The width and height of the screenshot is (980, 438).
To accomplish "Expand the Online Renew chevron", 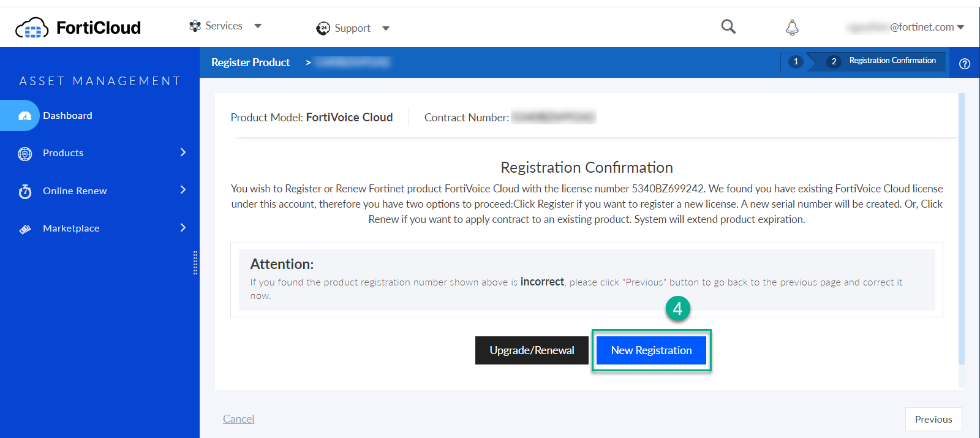I will (x=183, y=190).
